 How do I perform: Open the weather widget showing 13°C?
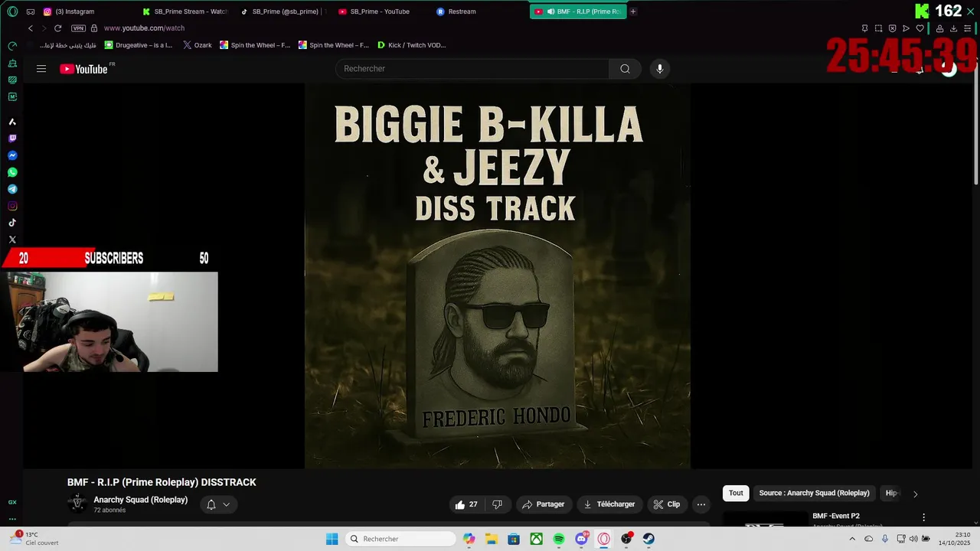[x=34, y=539]
